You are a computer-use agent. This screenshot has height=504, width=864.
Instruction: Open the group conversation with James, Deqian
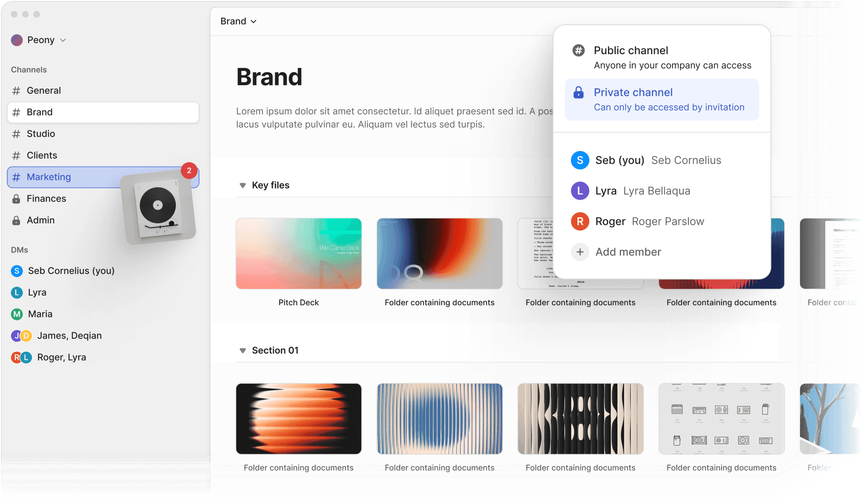coord(69,335)
